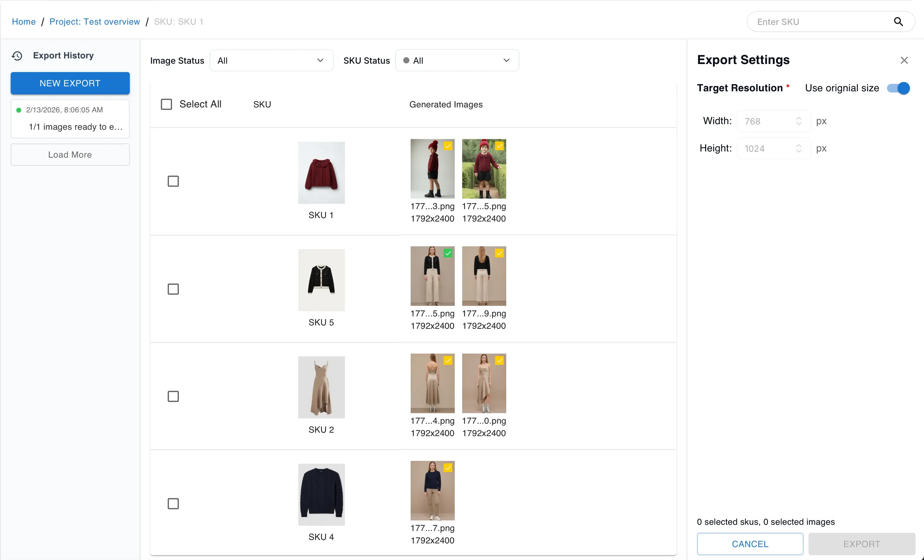Click the 'SKU 2' label text
This screenshot has width=924, height=560.
(321, 430)
